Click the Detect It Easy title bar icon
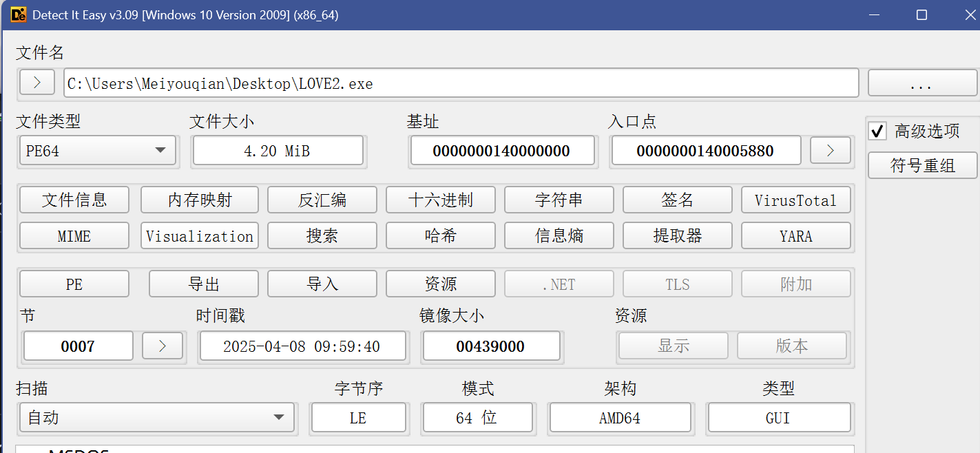Image resolution: width=980 pixels, height=453 pixels. 19,14
